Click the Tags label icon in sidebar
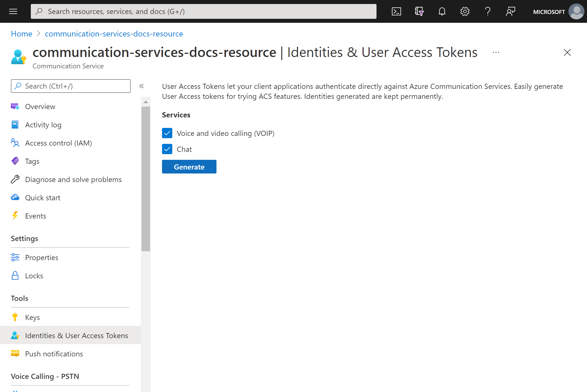 (15, 161)
